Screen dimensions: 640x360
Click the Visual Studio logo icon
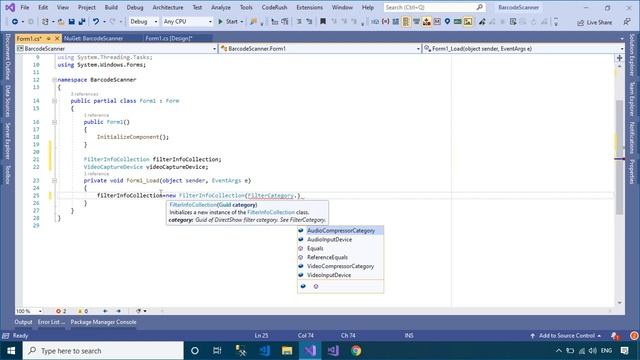pyautogui.click(x=10, y=7)
